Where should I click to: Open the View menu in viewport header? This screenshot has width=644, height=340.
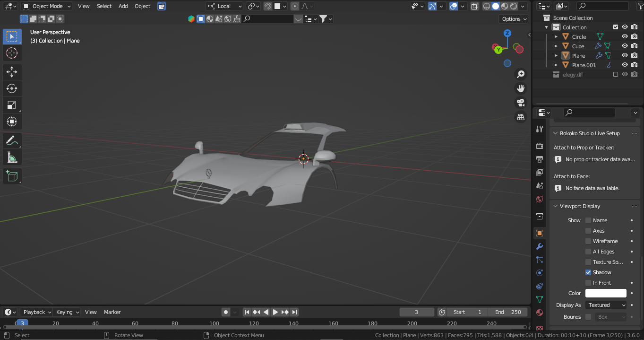point(84,6)
